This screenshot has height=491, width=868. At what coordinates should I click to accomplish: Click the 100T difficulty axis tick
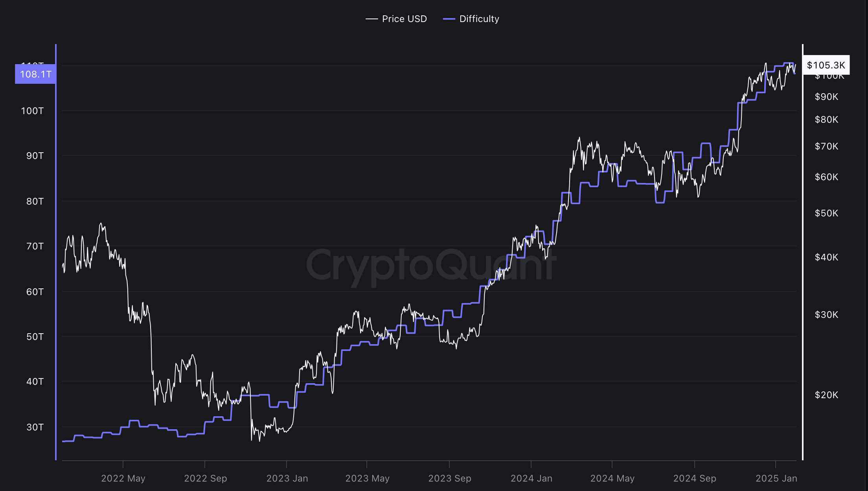[x=32, y=111]
